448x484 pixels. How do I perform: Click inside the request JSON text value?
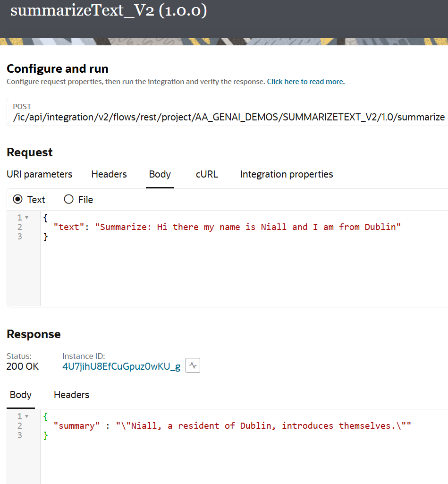click(x=248, y=227)
